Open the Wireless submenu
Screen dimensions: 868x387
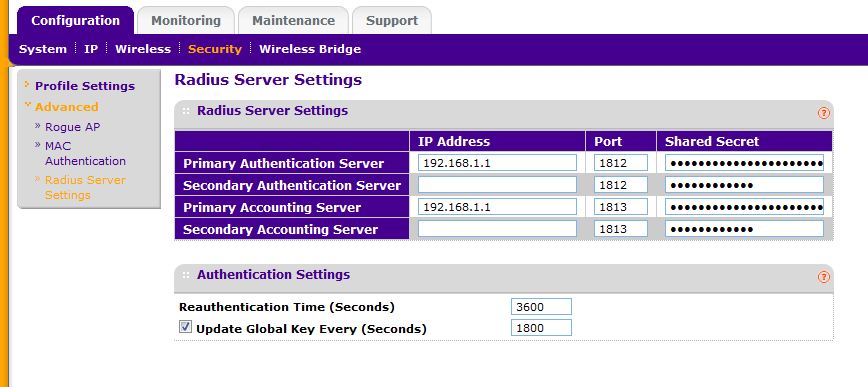143,49
